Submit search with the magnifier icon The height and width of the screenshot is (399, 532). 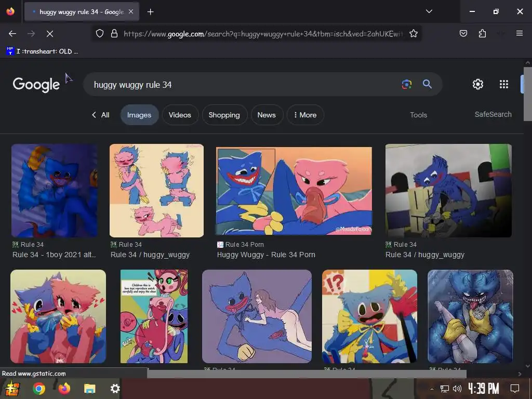coord(427,84)
